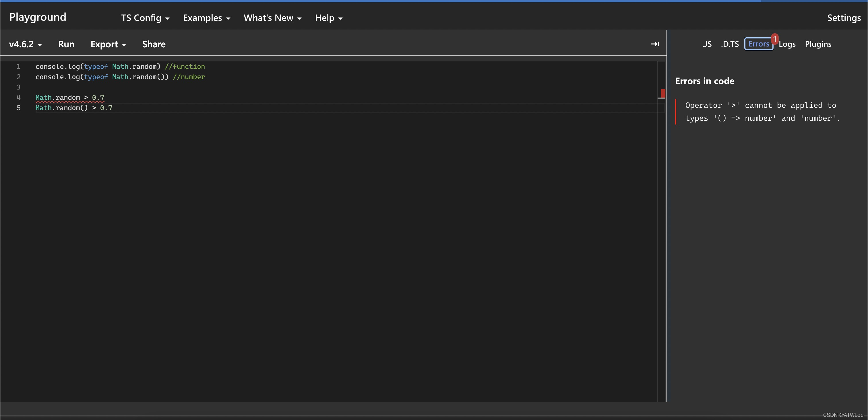Click the red error count badge

pos(774,39)
